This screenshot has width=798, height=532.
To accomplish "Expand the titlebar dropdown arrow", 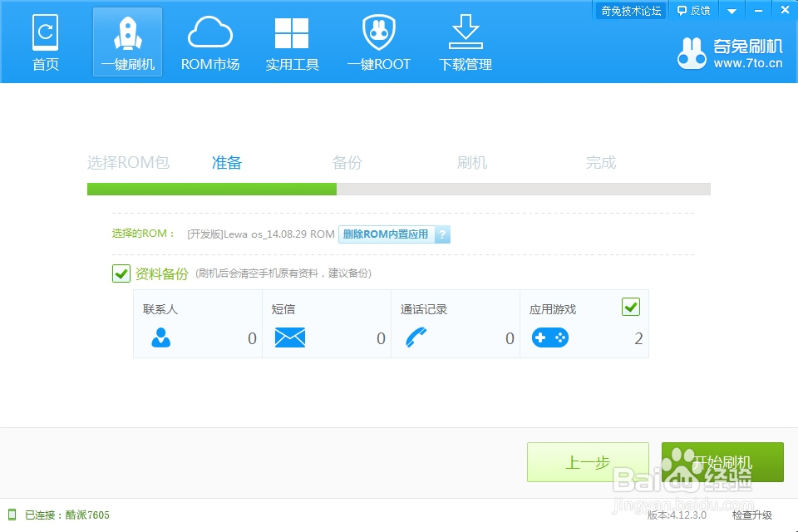I will pos(731,10).
